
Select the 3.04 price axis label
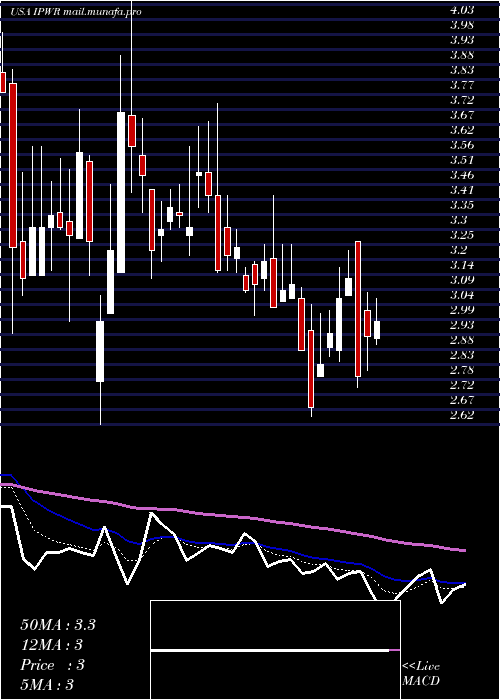pyautogui.click(x=462, y=294)
